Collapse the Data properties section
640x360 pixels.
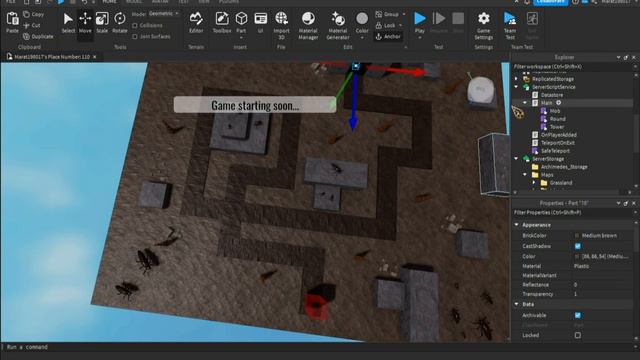[517, 304]
